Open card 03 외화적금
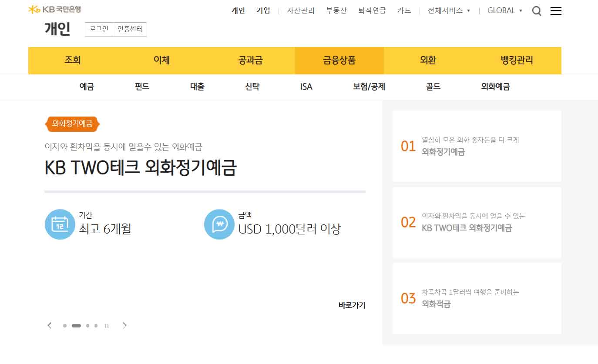This screenshot has width=598, height=364. pyautogui.click(x=477, y=298)
